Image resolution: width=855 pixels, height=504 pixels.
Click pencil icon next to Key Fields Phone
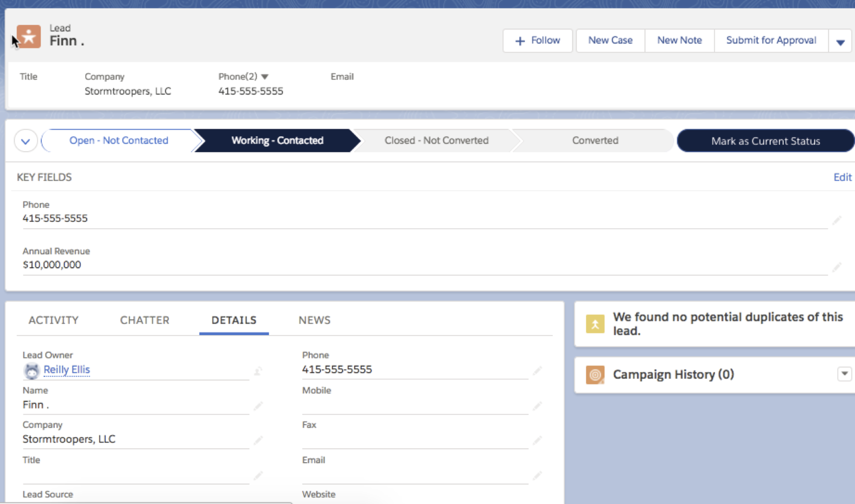837,220
